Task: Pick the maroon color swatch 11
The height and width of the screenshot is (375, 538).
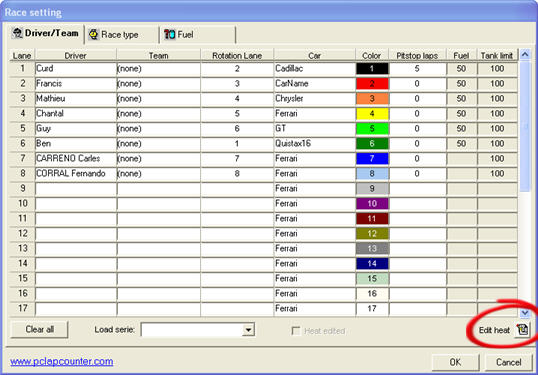Action: click(x=372, y=219)
